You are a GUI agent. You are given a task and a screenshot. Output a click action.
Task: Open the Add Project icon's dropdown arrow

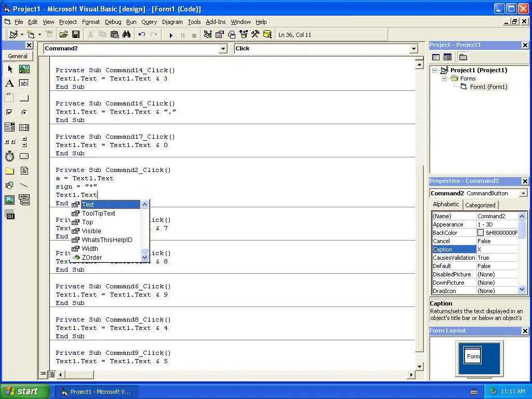pos(22,35)
